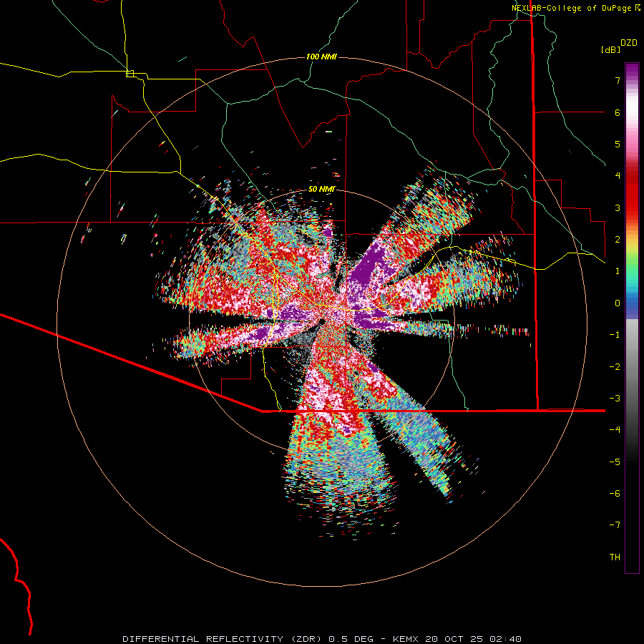Click the small yellow square city marker
This screenshot has width=644, height=644.
pyautogui.click(x=130, y=74)
